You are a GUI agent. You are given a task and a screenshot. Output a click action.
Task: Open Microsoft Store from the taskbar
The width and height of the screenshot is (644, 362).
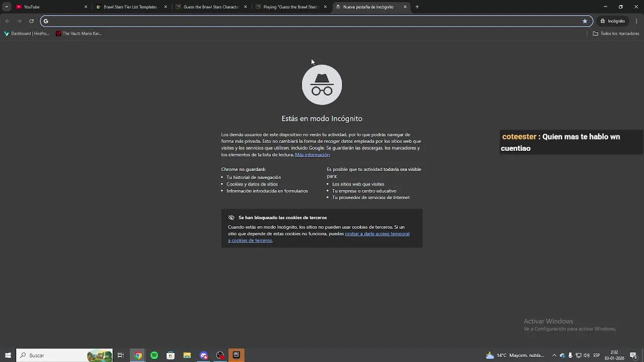[x=171, y=355]
